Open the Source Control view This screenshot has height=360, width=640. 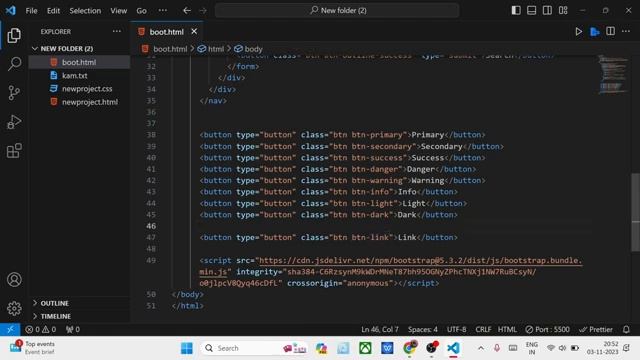[14, 93]
